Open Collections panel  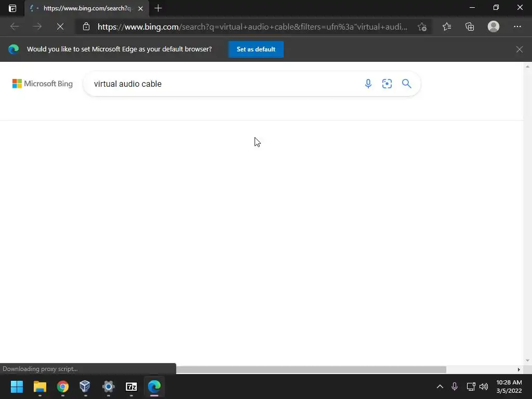pos(470,26)
